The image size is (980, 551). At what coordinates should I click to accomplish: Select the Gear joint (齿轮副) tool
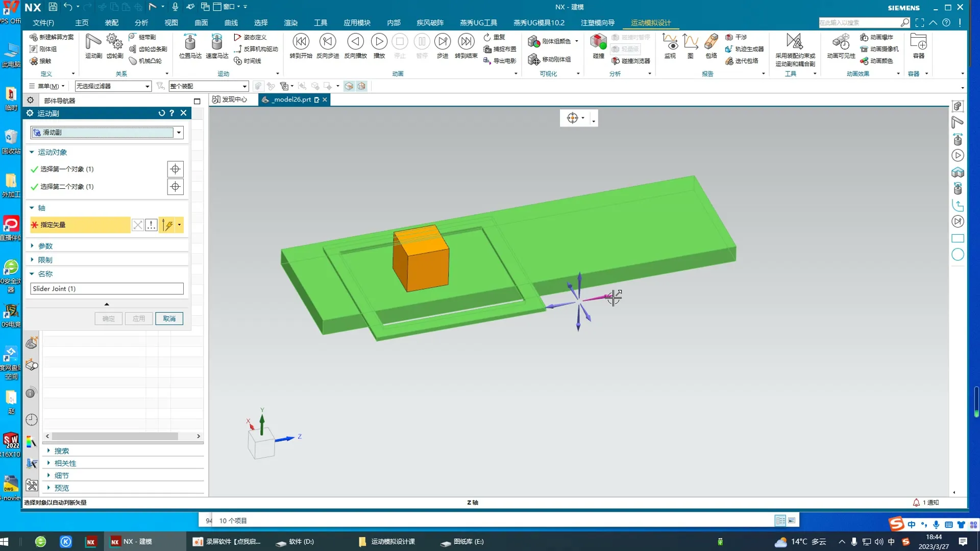114,45
